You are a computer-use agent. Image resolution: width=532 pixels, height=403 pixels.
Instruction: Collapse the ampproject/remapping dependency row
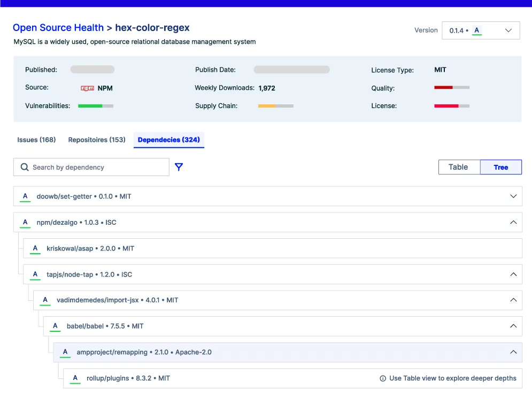click(x=513, y=352)
